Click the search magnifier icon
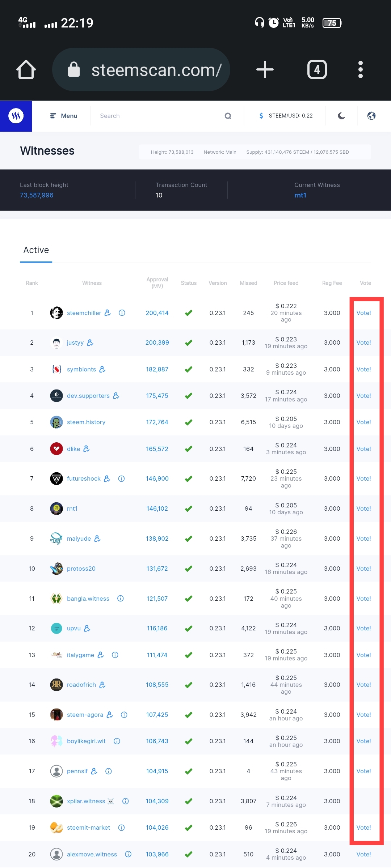This screenshot has height=868, width=391. tap(228, 116)
